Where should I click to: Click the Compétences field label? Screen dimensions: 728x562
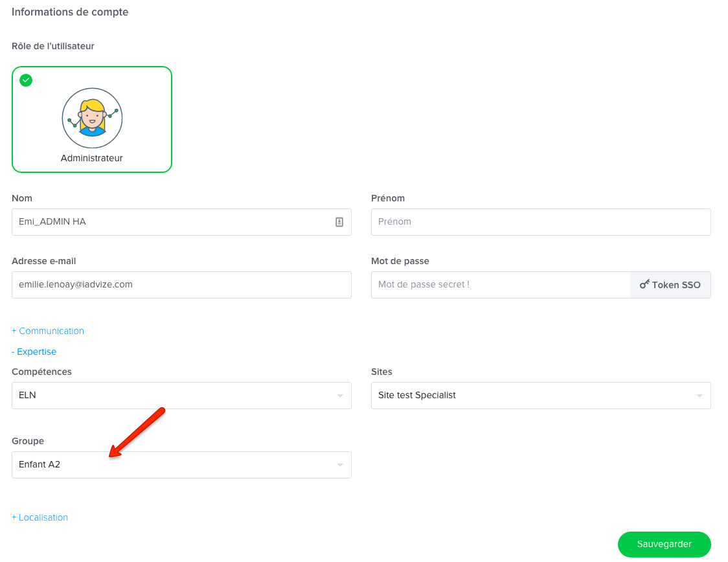(42, 372)
